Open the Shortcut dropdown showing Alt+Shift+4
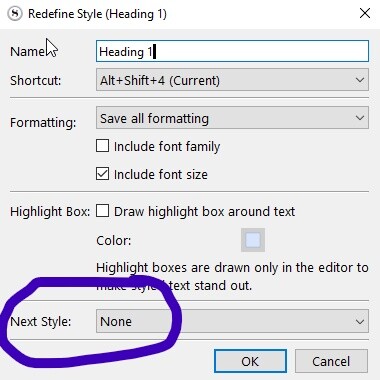The width and height of the screenshot is (380, 380). coord(232,80)
